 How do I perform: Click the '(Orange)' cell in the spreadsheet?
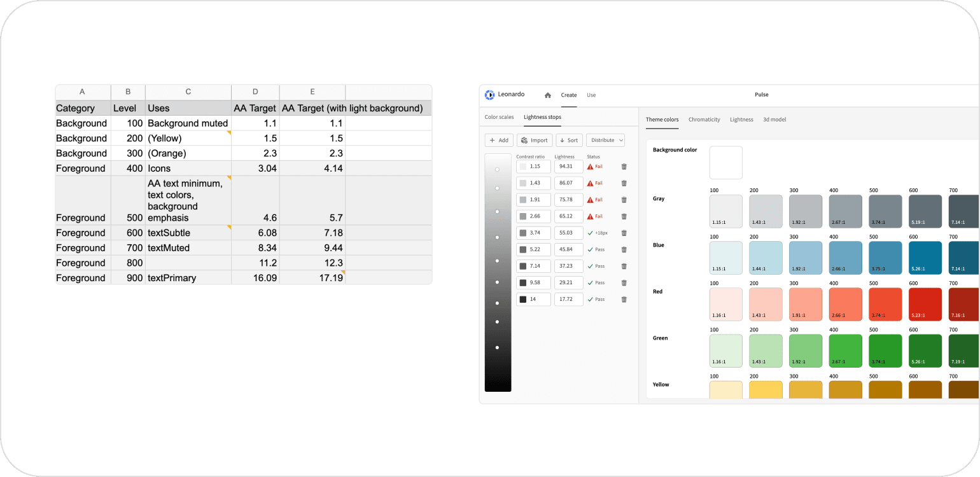pyautogui.click(x=188, y=153)
